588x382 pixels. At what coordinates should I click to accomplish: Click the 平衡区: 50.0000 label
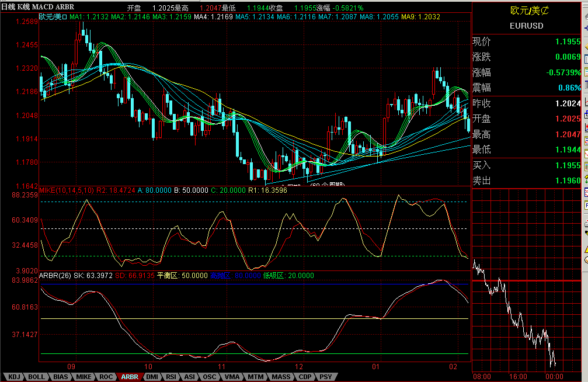tap(182, 276)
